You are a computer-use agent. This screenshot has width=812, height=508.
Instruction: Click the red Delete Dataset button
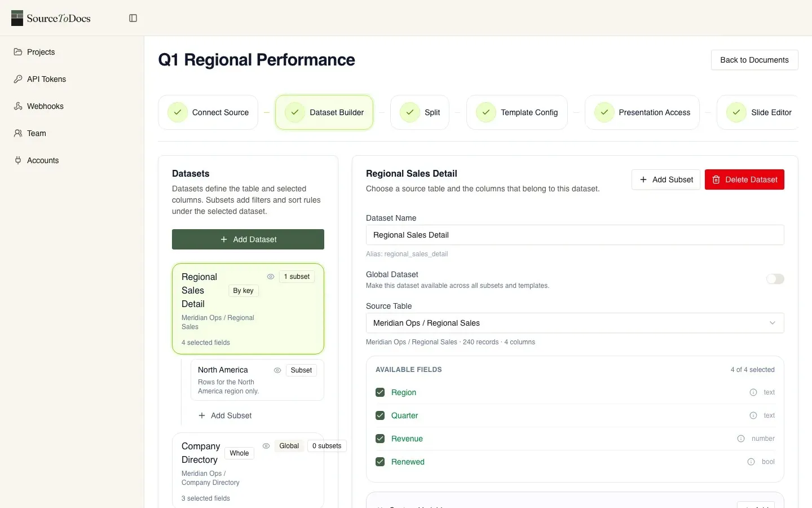tap(744, 179)
